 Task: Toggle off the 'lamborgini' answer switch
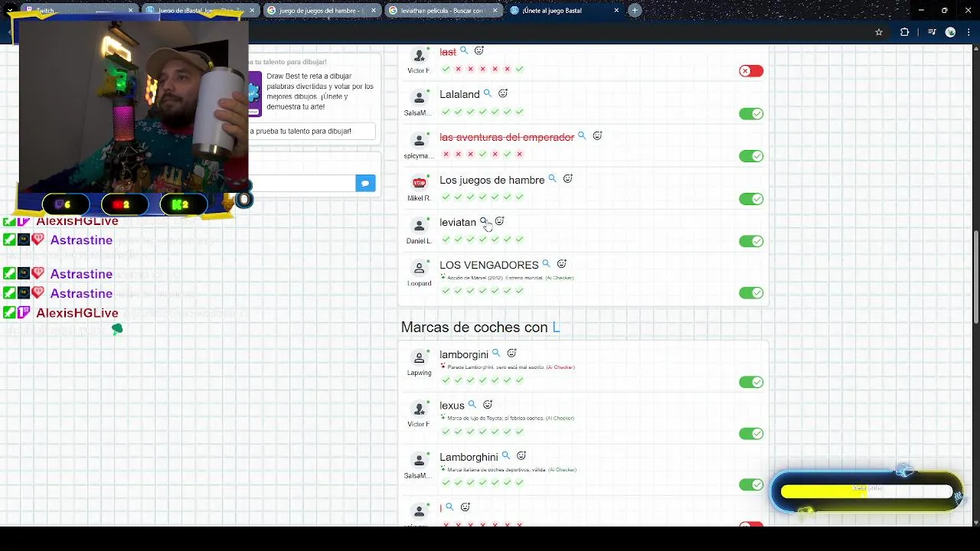click(751, 382)
